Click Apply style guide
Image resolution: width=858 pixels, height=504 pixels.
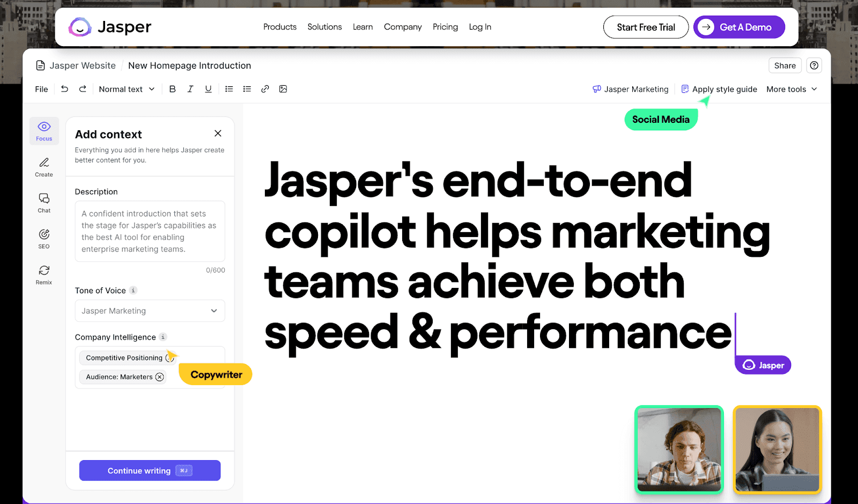(x=719, y=89)
